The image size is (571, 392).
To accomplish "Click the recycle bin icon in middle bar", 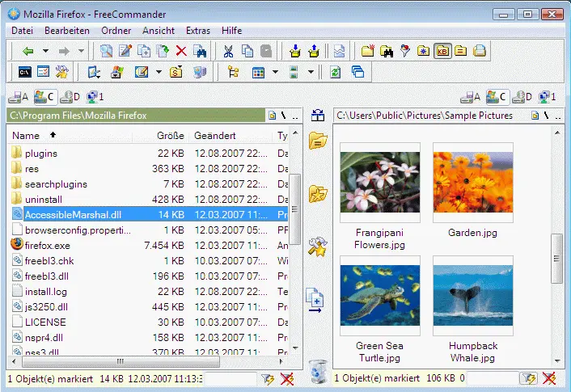I will tap(318, 370).
